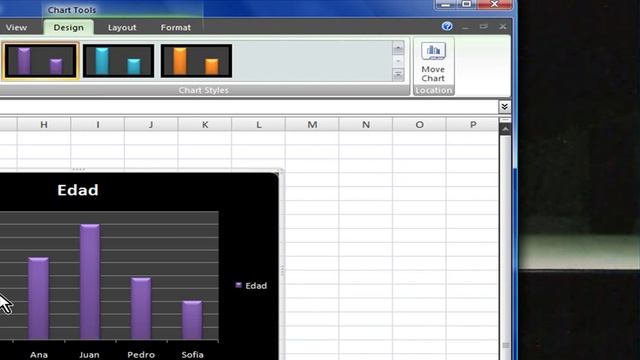Viewport: 640px width, 360px height.
Task: Select column I header
Action: 98,124
